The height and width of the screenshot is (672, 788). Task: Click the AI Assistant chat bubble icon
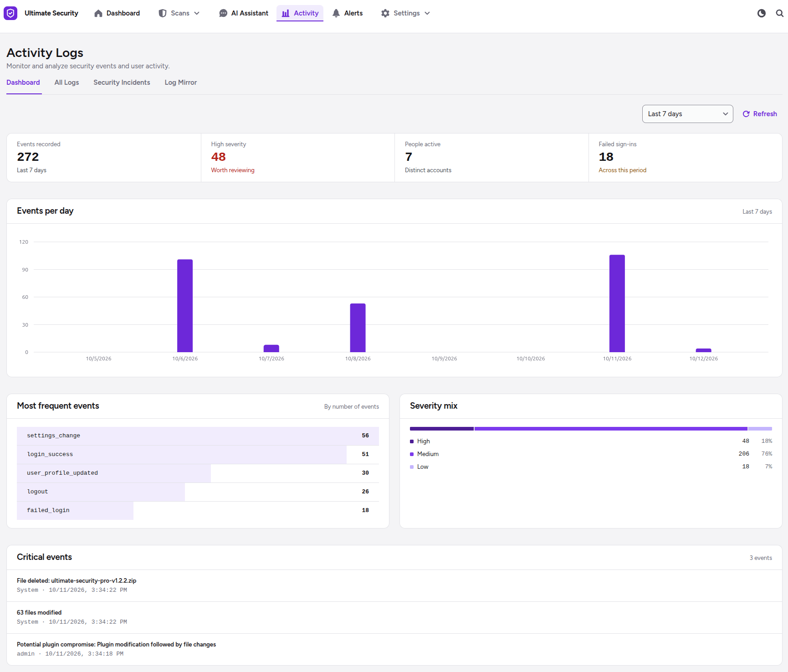pos(223,13)
